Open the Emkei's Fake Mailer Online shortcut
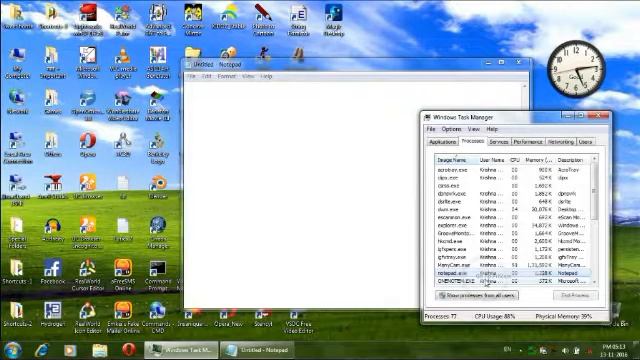This screenshot has width=640, height=360. click(123, 317)
